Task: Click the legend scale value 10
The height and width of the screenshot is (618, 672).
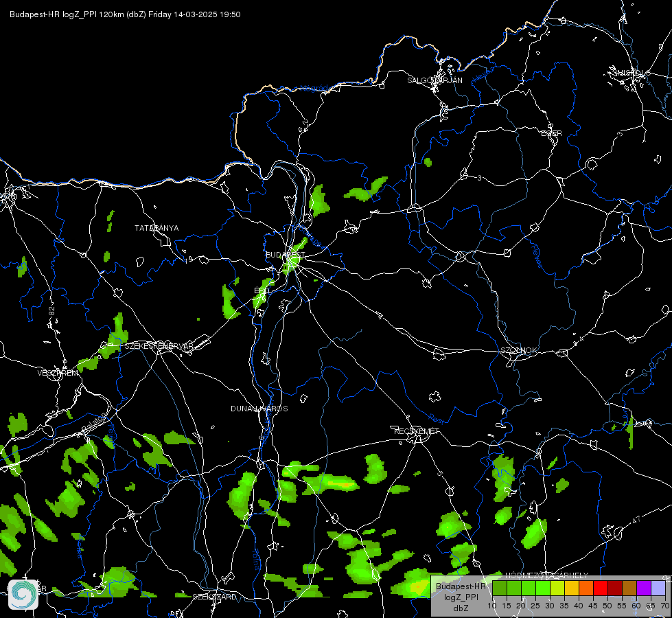Action: point(492,606)
